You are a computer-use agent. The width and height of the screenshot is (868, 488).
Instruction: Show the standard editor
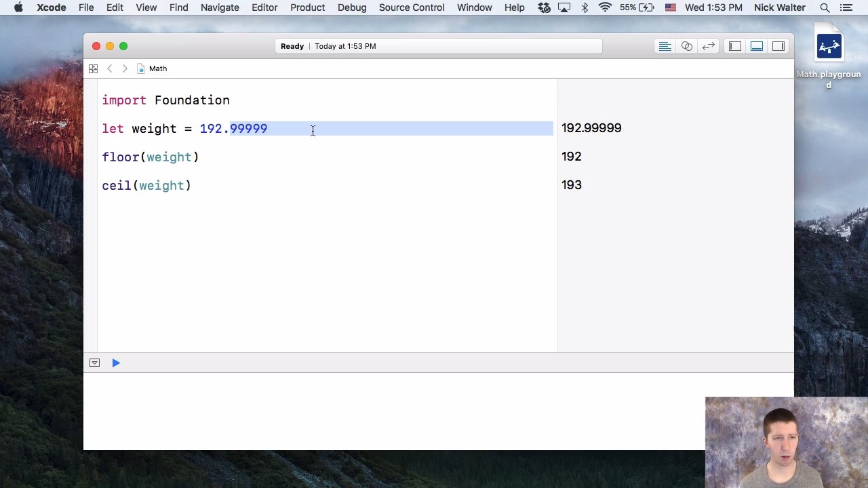tap(665, 46)
